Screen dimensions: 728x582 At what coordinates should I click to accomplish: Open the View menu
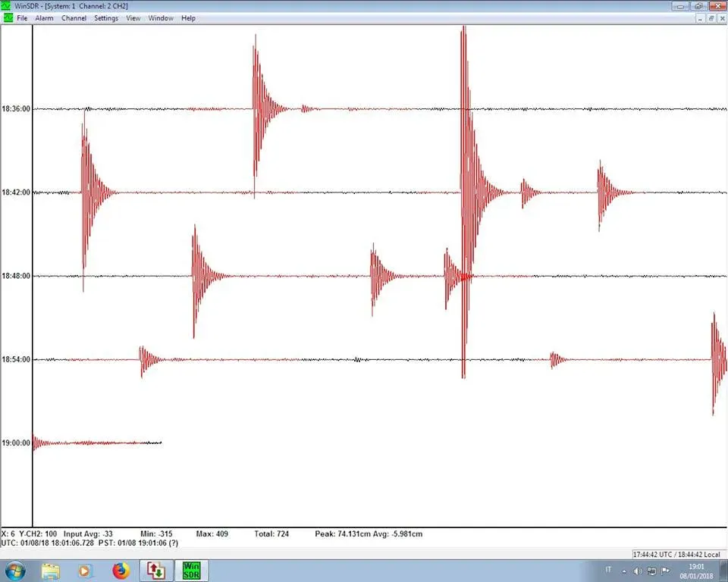click(x=133, y=18)
